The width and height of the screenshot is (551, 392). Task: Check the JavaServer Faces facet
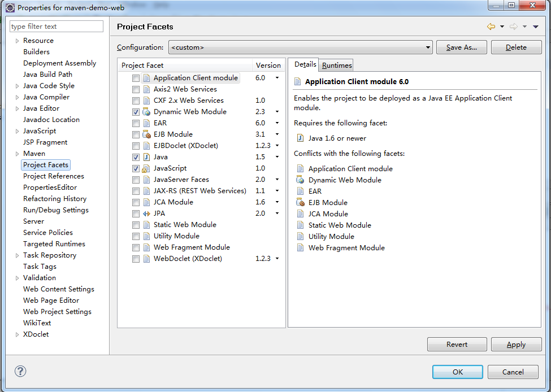tap(136, 180)
